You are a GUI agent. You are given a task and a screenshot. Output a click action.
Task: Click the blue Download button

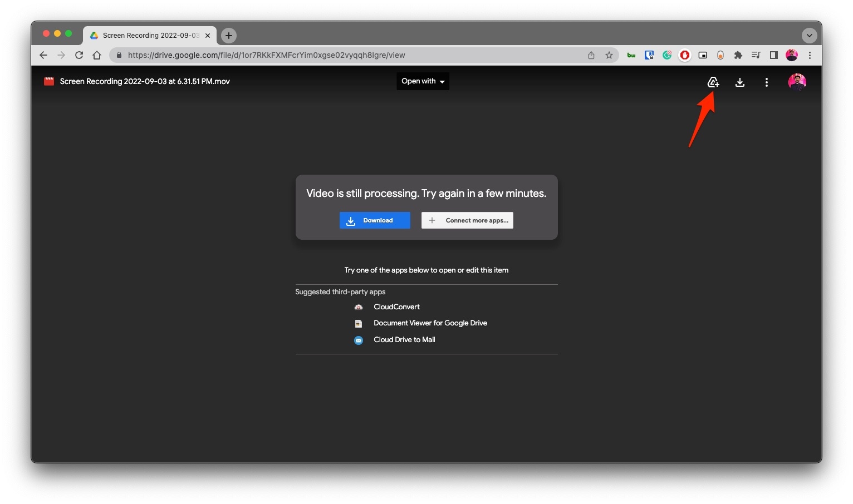374,220
